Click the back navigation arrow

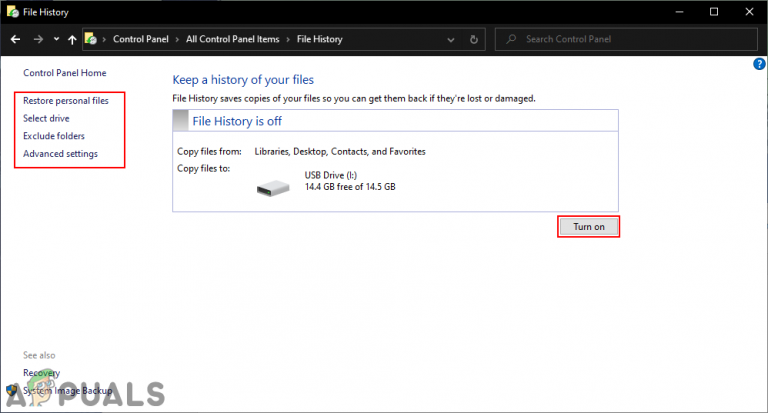(15, 39)
